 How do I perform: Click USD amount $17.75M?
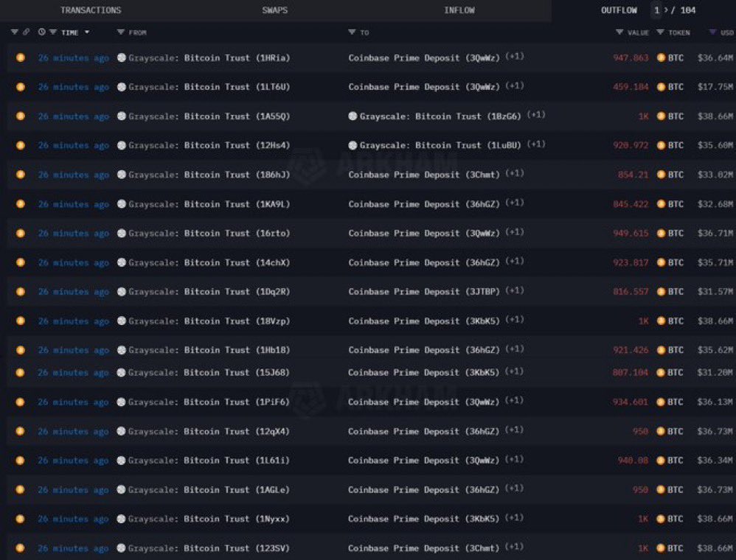715,87
